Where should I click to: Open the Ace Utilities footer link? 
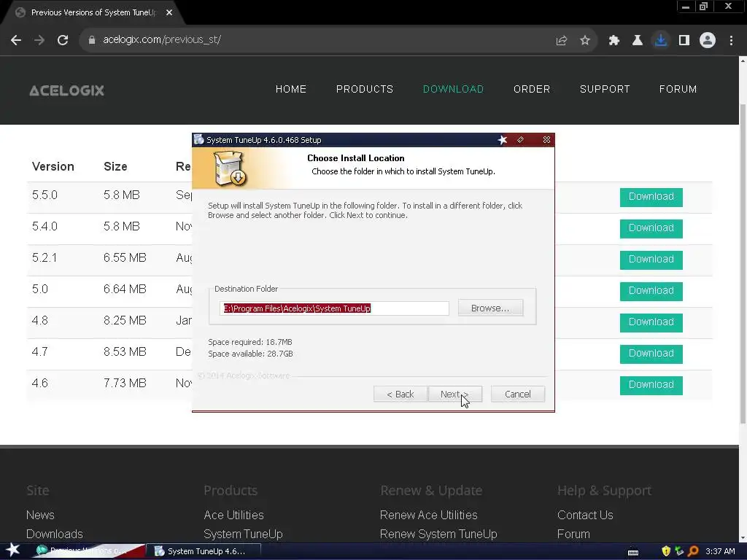pyautogui.click(x=233, y=516)
